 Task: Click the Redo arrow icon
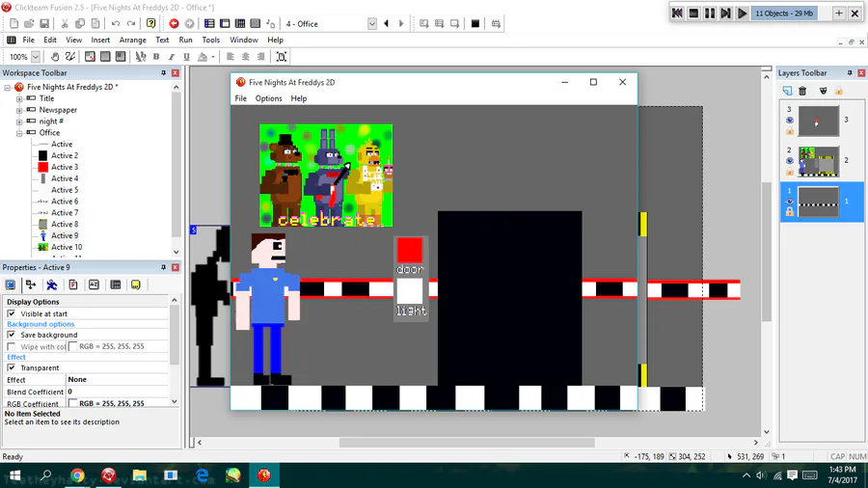point(131,24)
